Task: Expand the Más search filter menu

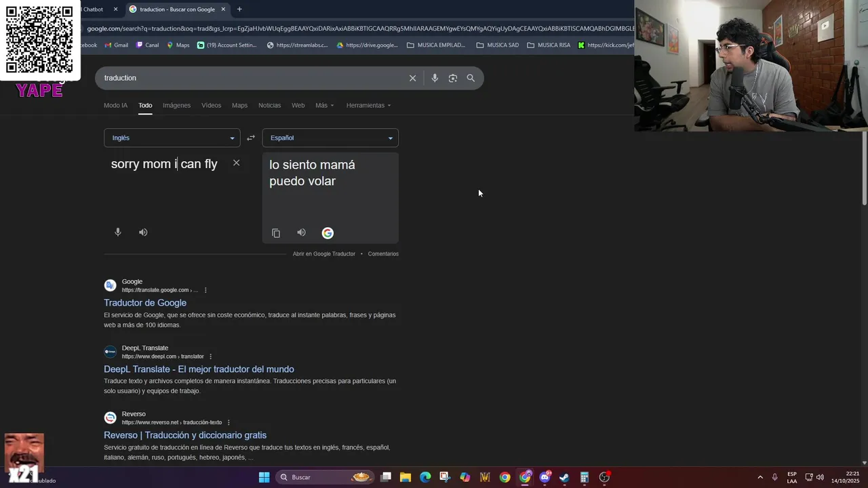Action: 325,105
